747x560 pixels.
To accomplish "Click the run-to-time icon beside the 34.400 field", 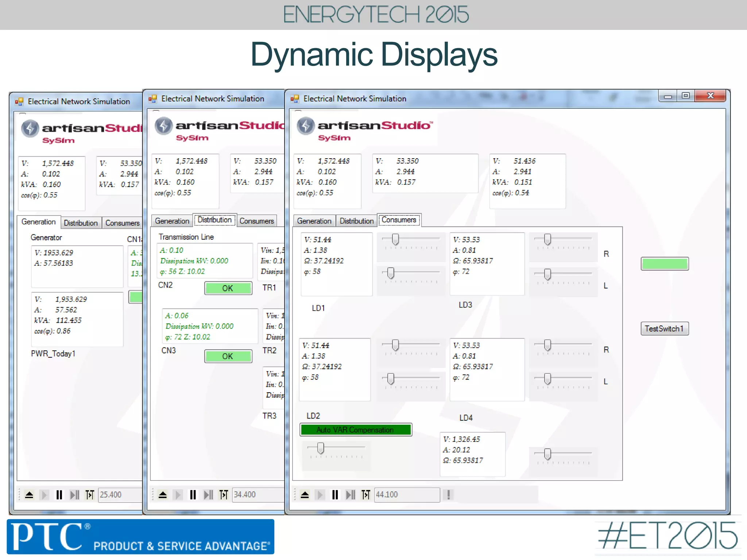I will coord(224,495).
